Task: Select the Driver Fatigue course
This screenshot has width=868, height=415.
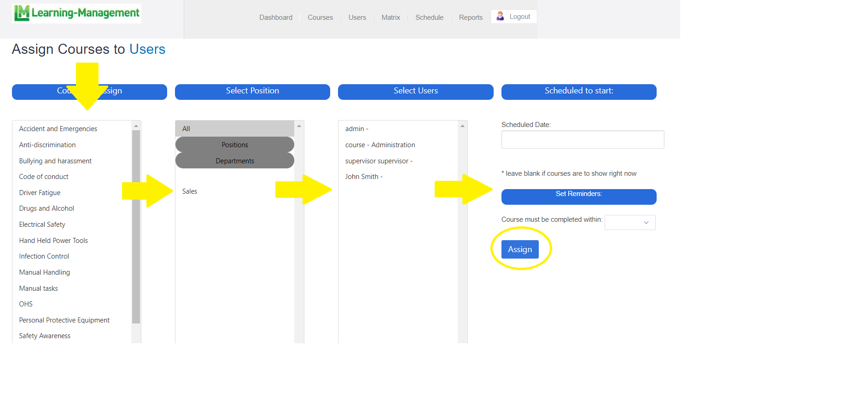Action: (x=40, y=193)
